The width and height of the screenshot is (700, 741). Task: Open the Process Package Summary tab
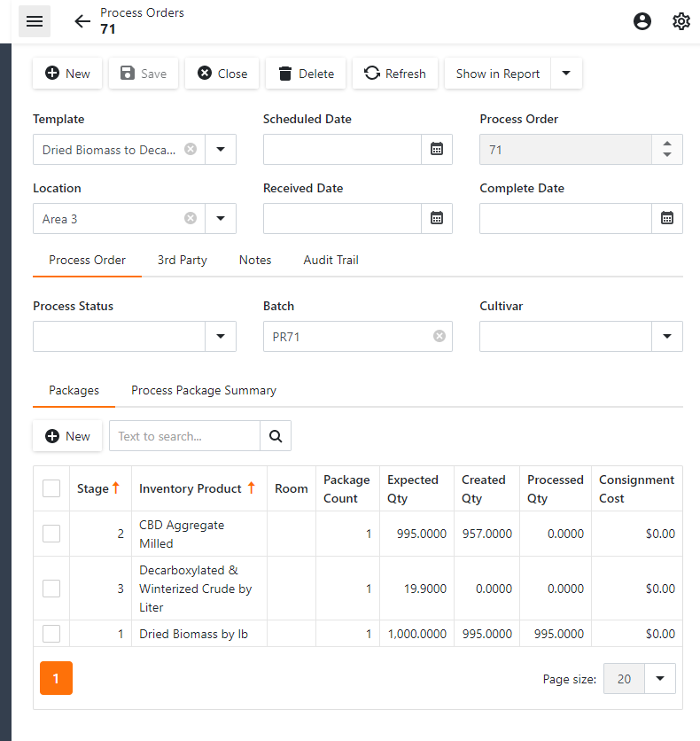(x=204, y=390)
